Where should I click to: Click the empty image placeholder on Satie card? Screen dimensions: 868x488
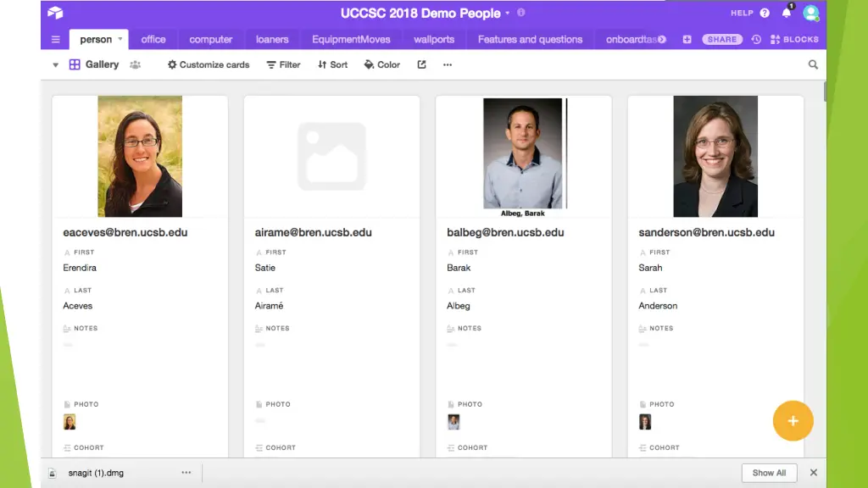point(331,156)
